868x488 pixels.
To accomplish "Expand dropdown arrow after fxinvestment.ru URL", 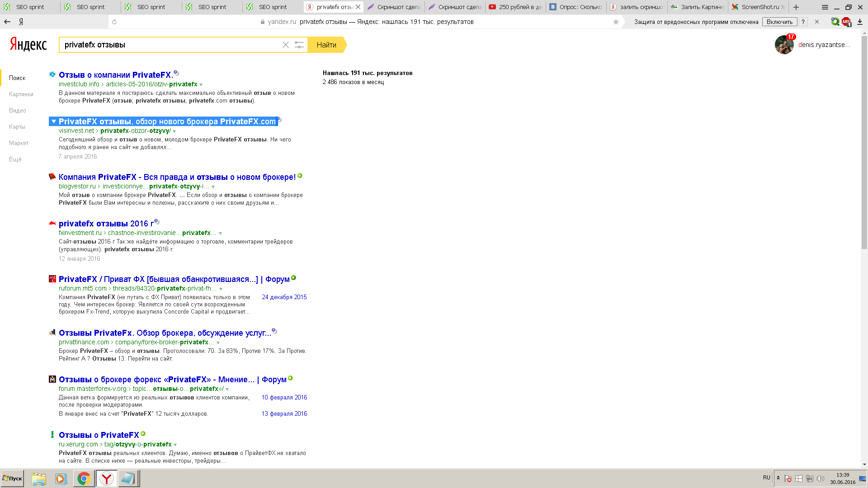I will 221,233.
